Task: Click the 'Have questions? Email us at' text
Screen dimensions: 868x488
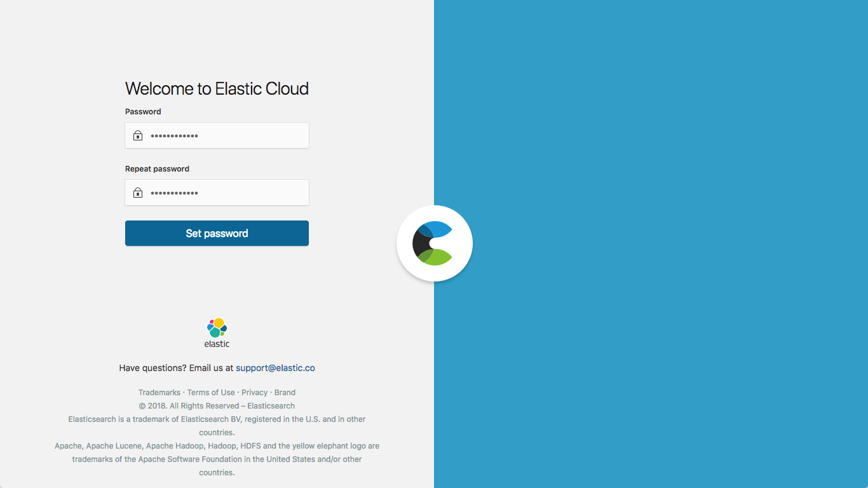Action: click(176, 368)
